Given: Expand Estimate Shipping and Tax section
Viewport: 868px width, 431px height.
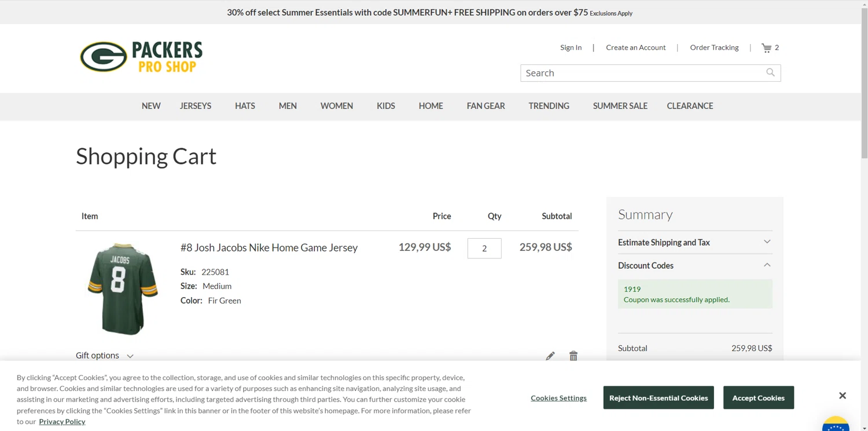Looking at the screenshot, I should 695,242.
